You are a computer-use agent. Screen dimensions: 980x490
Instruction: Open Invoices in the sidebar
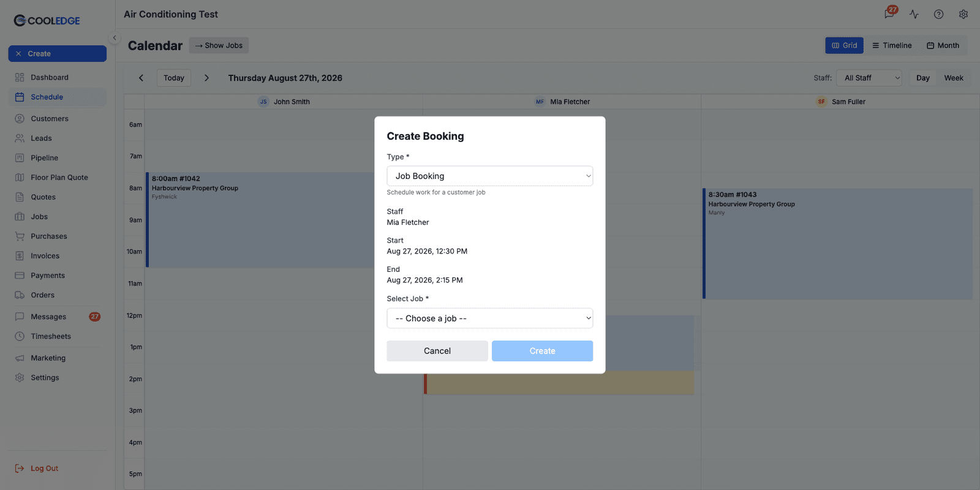(58, 256)
